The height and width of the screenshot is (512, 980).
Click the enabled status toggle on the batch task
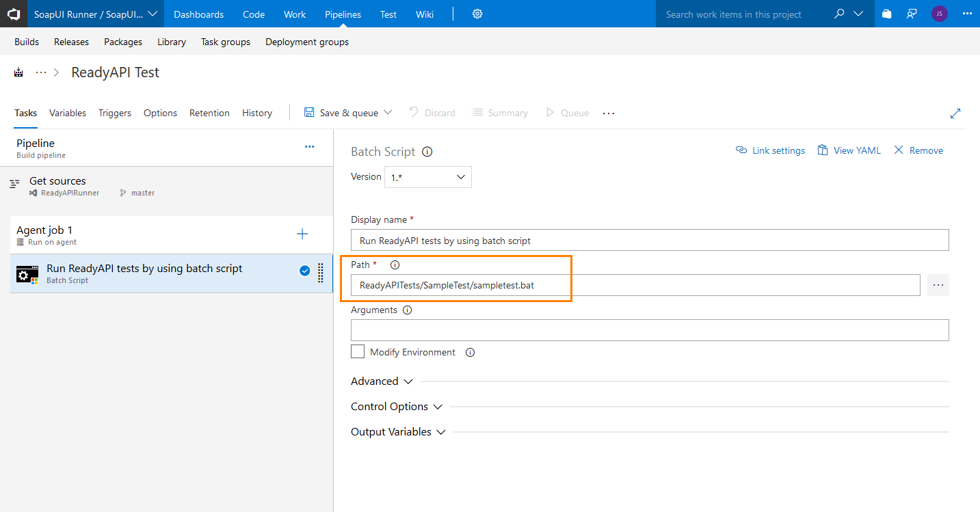[x=304, y=270]
